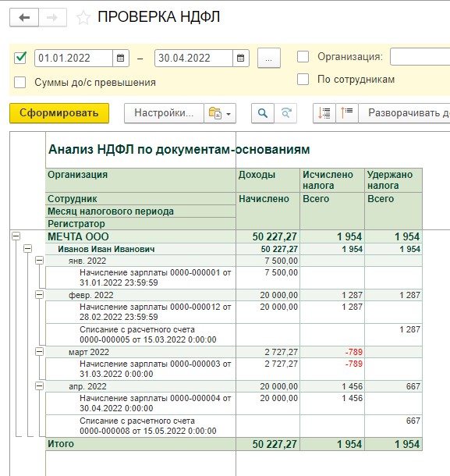Focus the start date field 01.01.2022

tap(74, 58)
